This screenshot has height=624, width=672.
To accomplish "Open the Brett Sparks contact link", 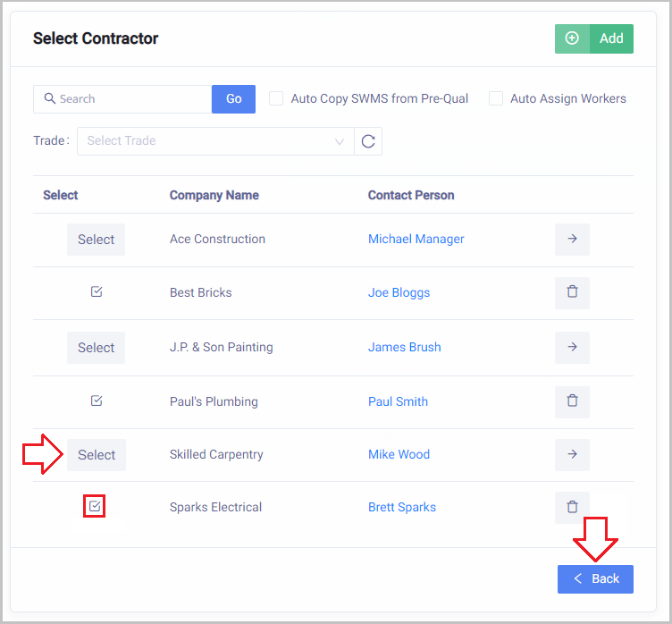I will click(402, 507).
